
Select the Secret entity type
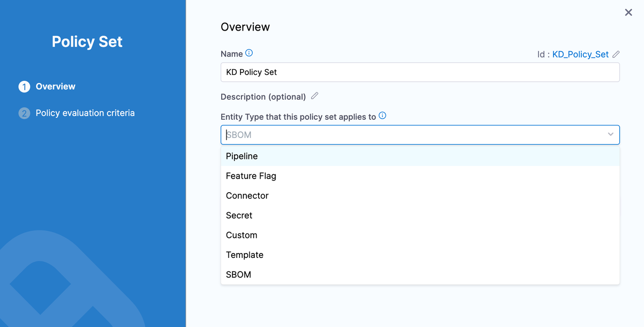point(239,216)
